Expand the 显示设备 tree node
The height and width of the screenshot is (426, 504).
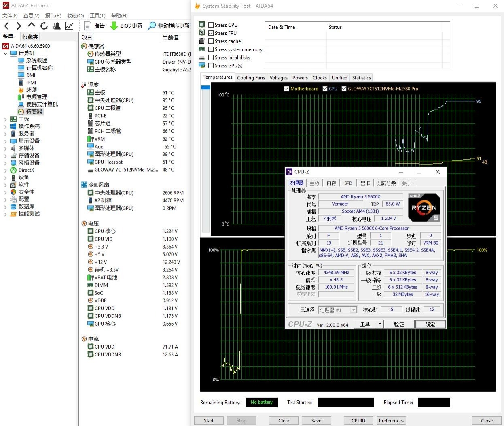pos(5,141)
